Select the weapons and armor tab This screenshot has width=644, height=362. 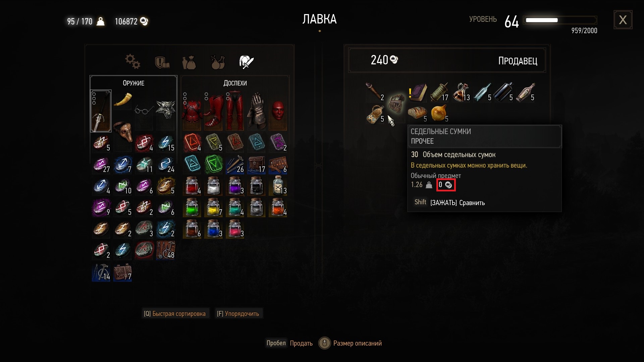pyautogui.click(x=246, y=62)
